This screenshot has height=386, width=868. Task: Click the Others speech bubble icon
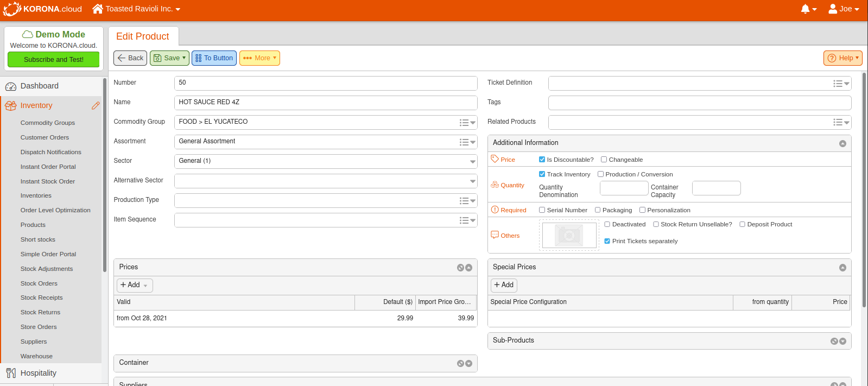495,235
